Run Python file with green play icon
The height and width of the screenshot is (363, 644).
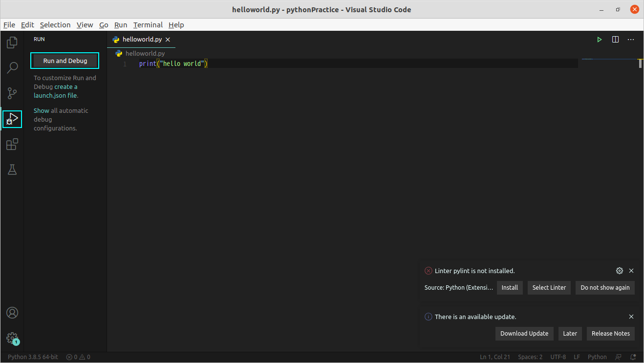[600, 40]
